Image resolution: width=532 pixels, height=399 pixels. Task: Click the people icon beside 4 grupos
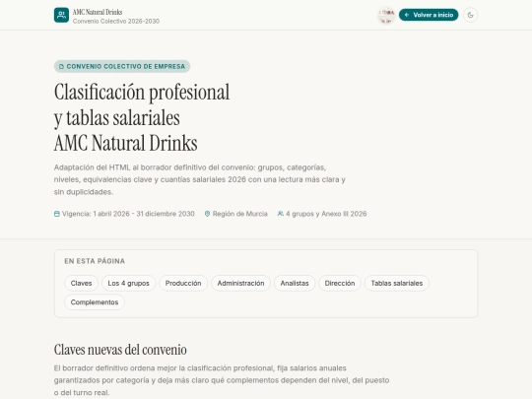280,214
